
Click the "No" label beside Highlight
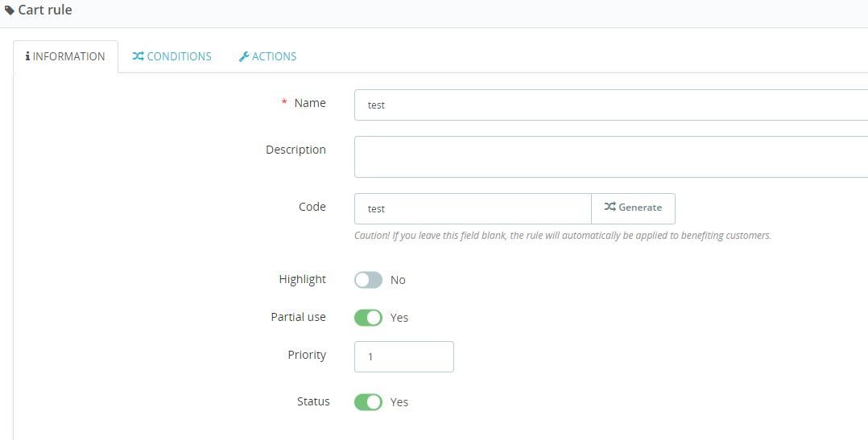[398, 280]
